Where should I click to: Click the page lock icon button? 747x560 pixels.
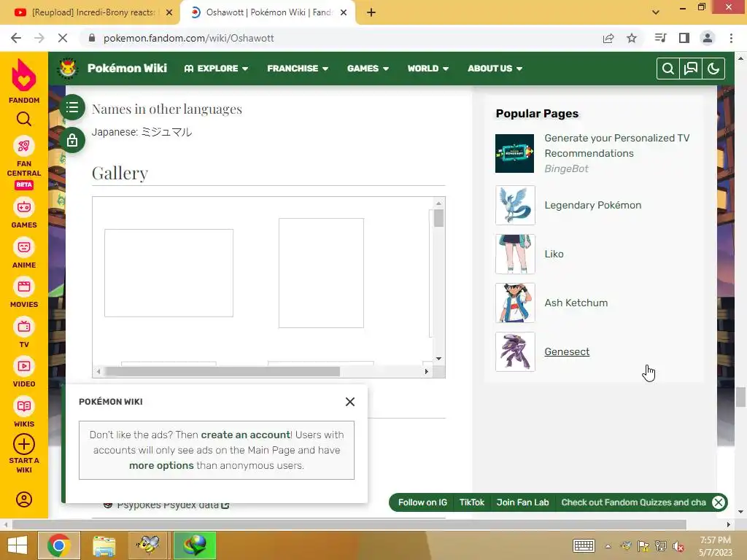72,140
